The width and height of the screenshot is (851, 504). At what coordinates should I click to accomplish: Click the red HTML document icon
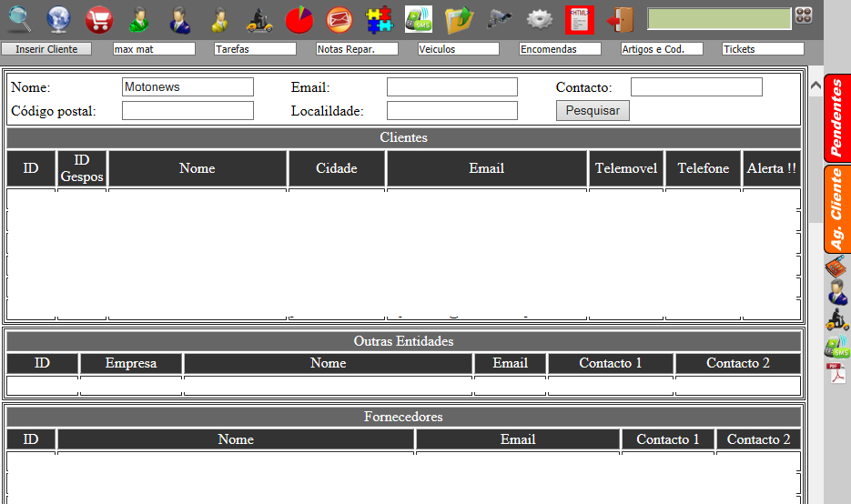pos(580,20)
